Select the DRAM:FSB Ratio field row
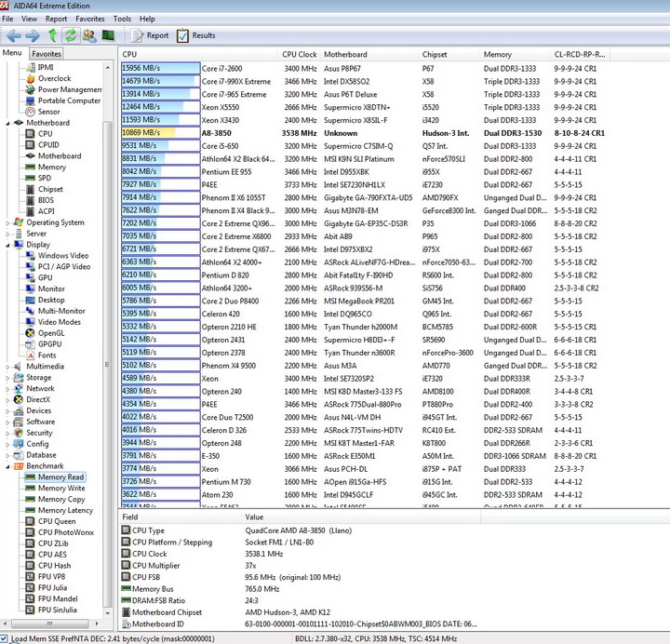This screenshot has width=670, height=644. point(299,600)
